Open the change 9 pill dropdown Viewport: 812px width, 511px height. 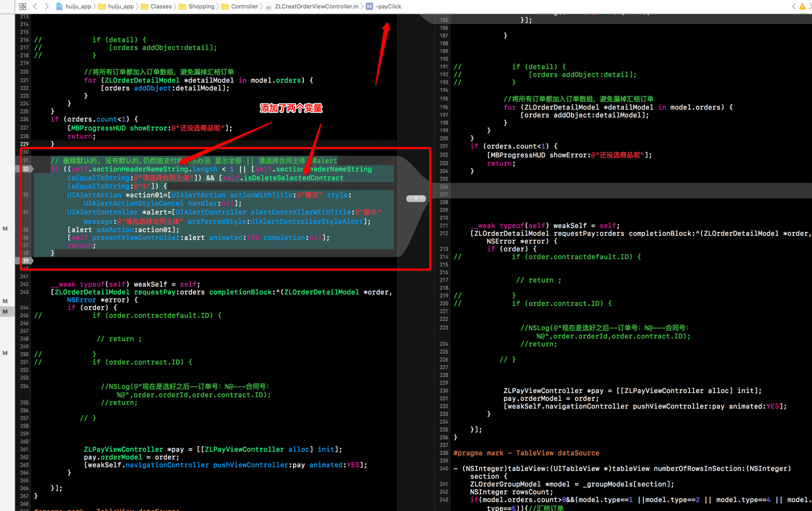pos(416,198)
